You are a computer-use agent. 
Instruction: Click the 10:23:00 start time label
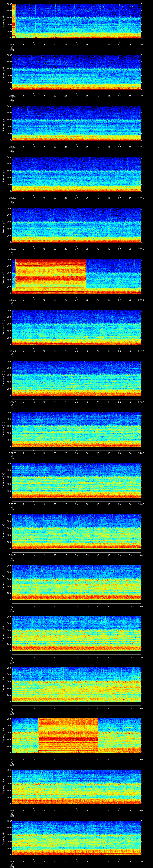12,504
